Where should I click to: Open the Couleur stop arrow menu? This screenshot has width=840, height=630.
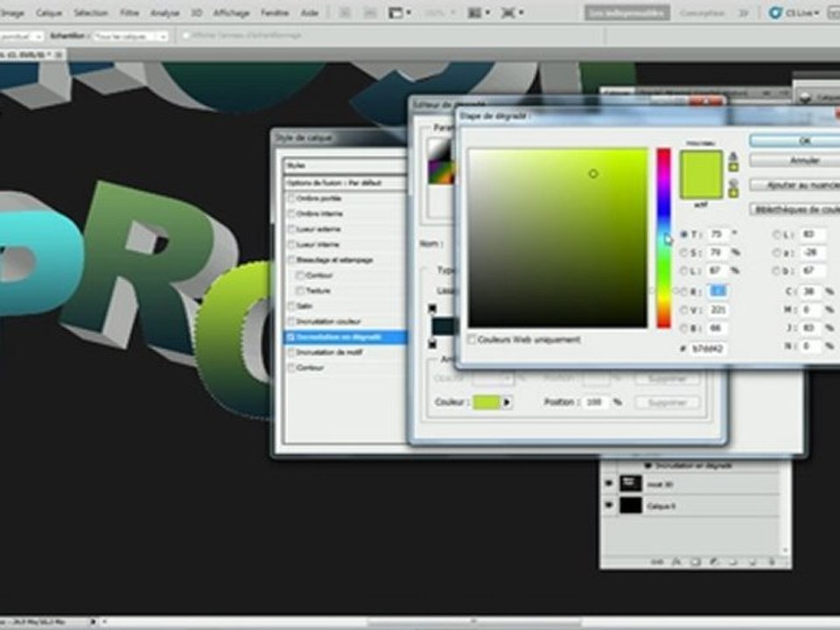click(507, 402)
